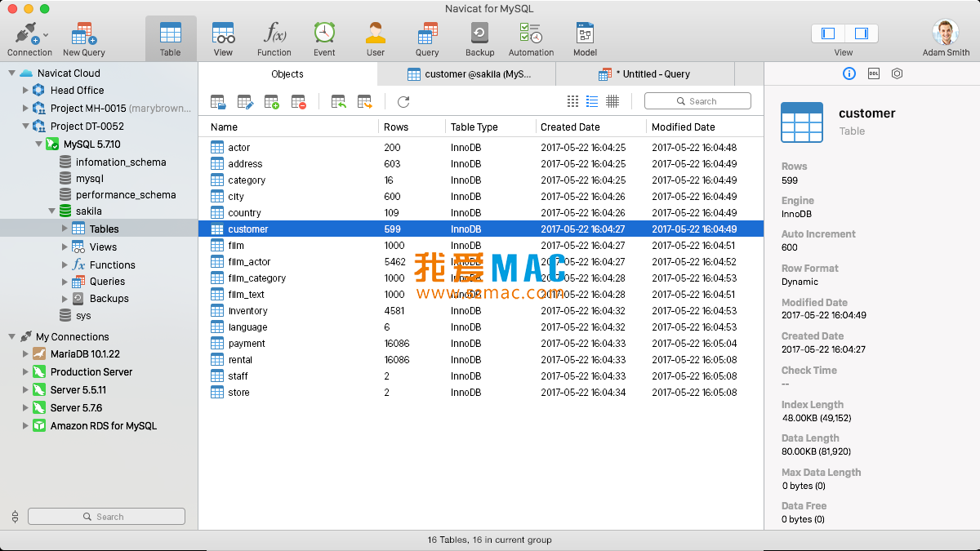The image size is (980, 551).
Task: Switch to the customer @sakila tab
Action: point(467,74)
